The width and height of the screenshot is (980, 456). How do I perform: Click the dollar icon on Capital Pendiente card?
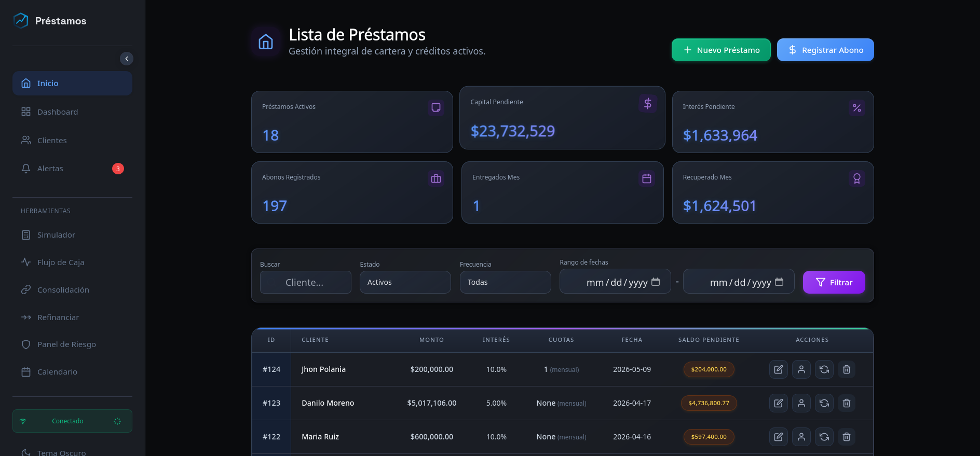[648, 103]
